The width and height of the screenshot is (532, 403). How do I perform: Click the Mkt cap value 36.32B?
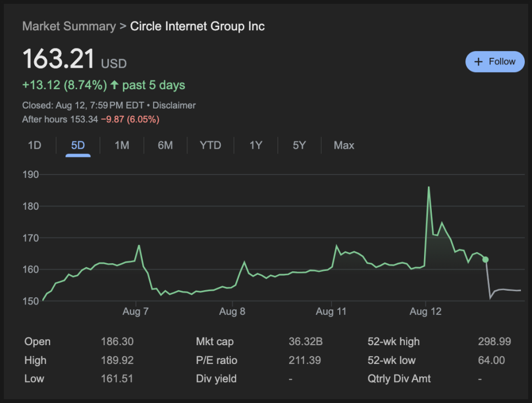tap(305, 341)
